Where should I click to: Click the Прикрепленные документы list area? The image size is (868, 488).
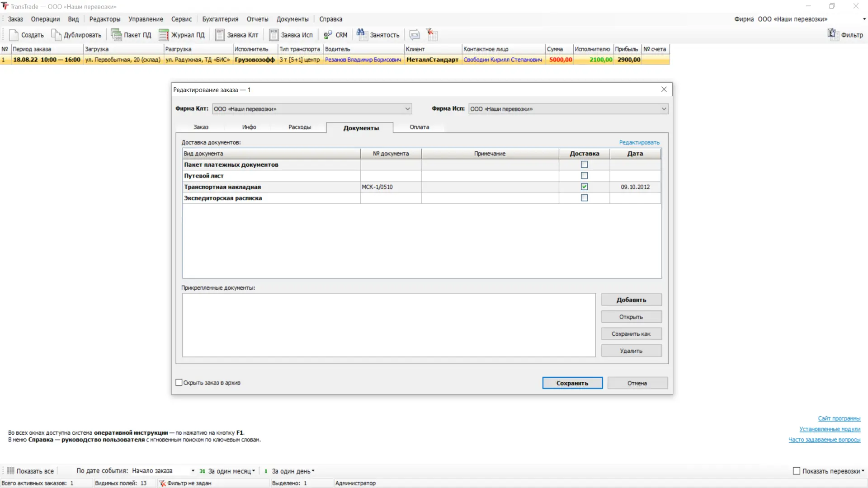coord(389,325)
